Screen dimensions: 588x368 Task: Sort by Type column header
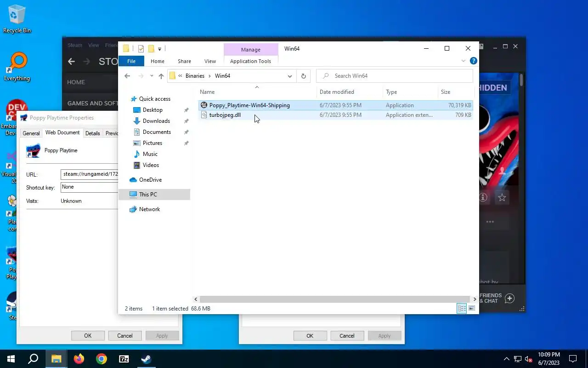tap(391, 92)
